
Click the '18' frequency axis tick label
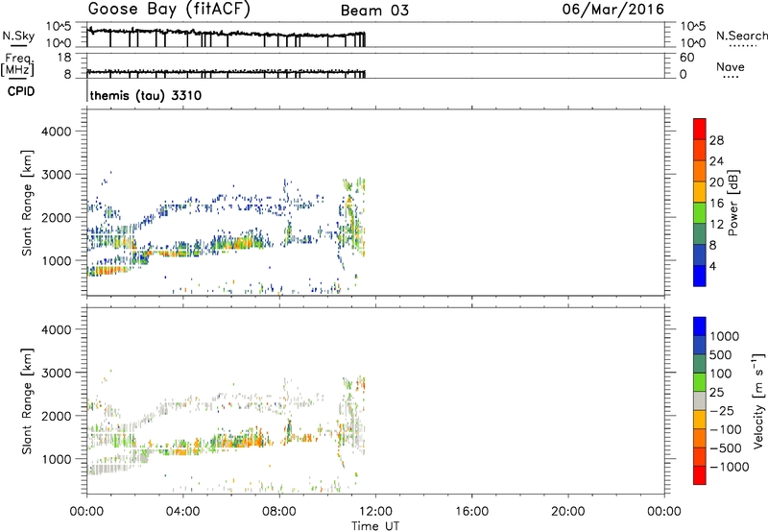pos(63,58)
